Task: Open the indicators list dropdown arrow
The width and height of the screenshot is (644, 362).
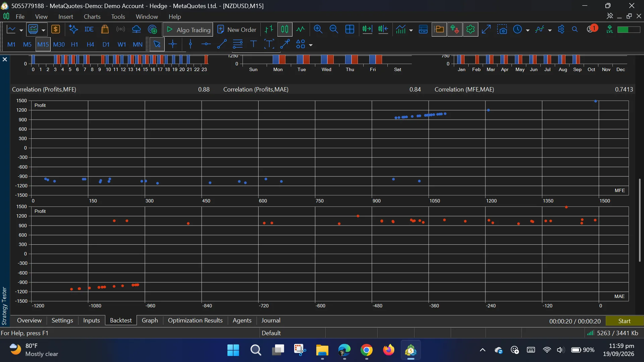Action: tap(411, 30)
